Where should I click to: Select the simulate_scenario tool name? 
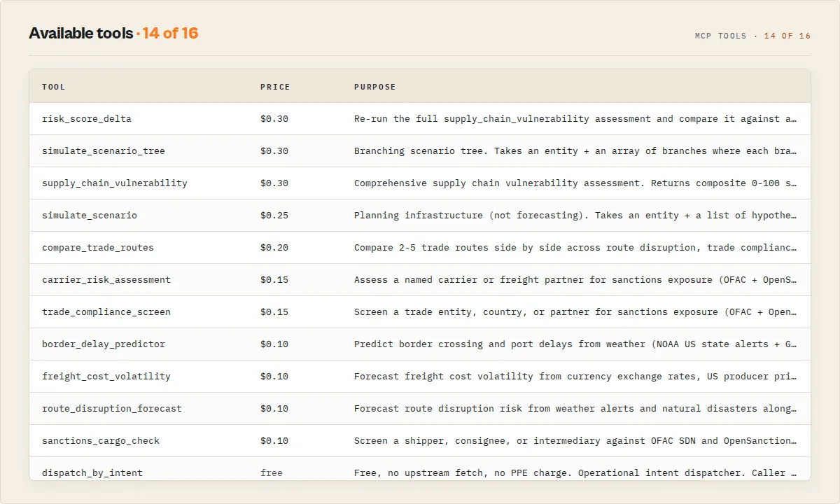pos(90,216)
